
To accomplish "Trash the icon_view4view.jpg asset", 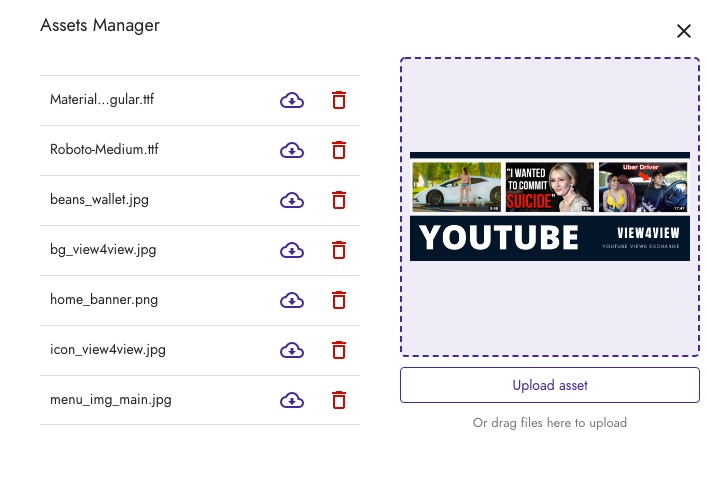I will 339,351.
